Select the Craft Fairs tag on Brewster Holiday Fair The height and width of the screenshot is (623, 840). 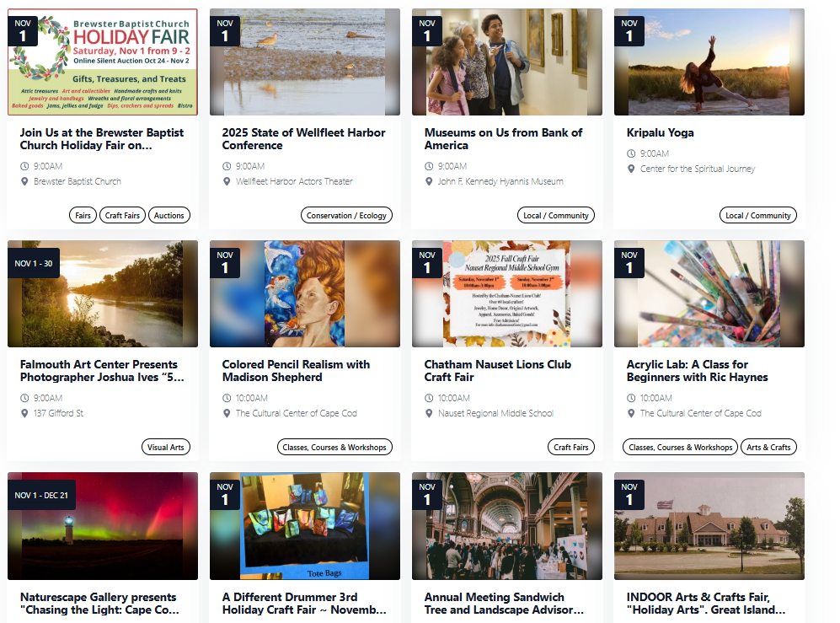coord(122,215)
